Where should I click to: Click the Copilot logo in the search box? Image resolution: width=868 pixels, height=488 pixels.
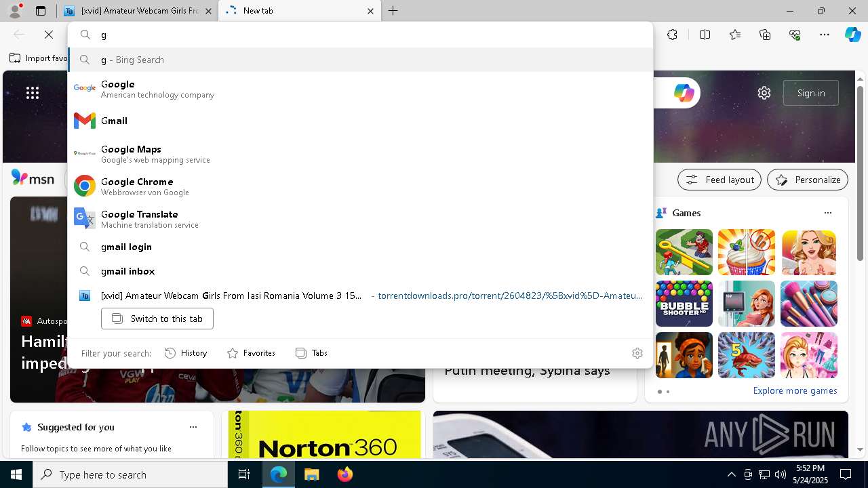(x=684, y=93)
